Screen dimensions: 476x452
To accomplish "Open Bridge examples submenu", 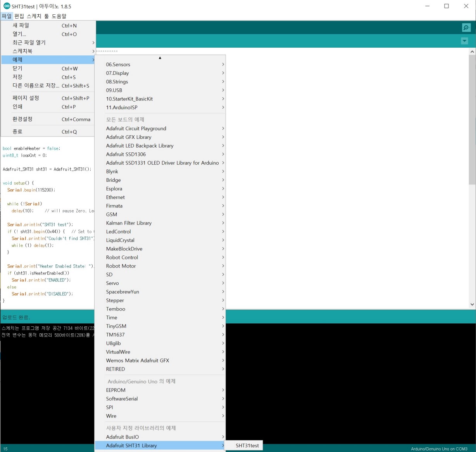I will click(160, 180).
